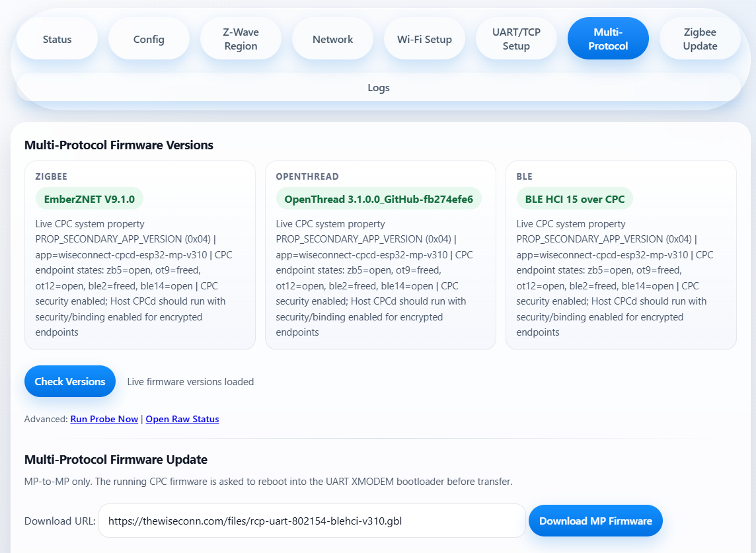Click the EmberZNET V9.1.0 version badge
This screenshot has height=553, width=756.
coord(89,199)
